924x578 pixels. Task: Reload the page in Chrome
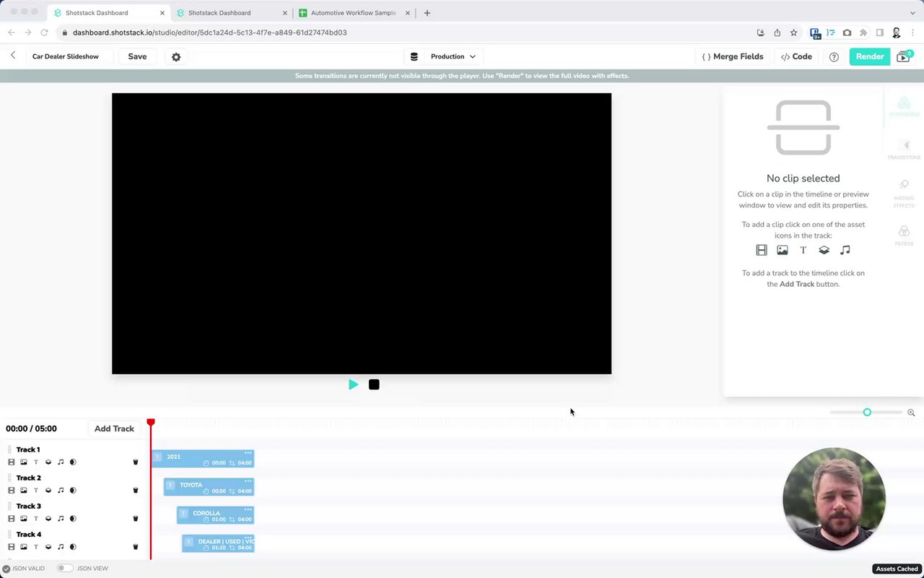click(45, 33)
